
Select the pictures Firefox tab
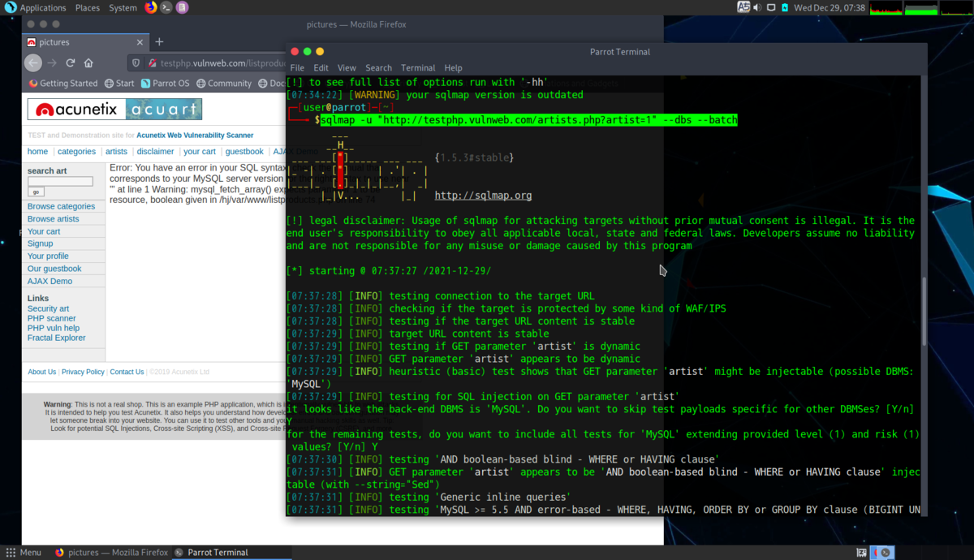tap(85, 42)
